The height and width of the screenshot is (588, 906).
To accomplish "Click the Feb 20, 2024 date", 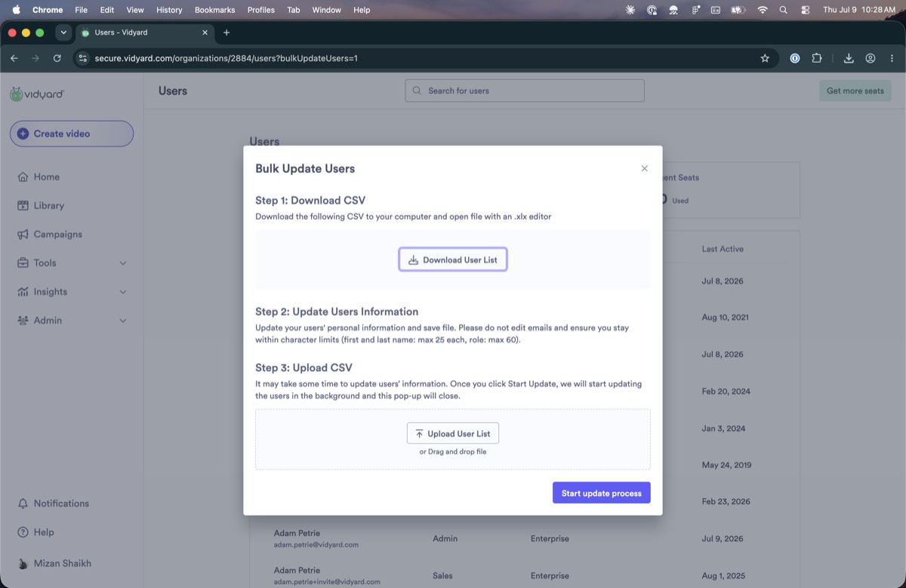I will pyautogui.click(x=725, y=392).
